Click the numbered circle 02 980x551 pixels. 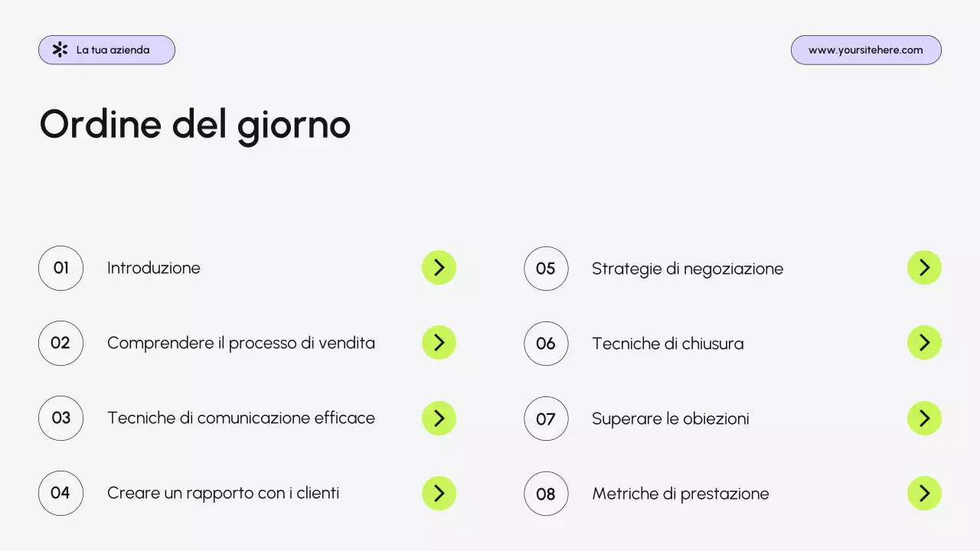click(60, 343)
